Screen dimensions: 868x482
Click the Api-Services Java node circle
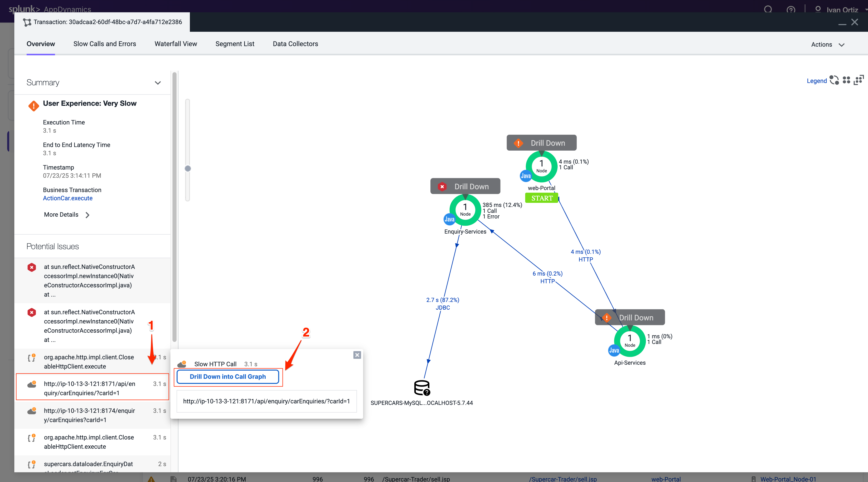tap(630, 341)
